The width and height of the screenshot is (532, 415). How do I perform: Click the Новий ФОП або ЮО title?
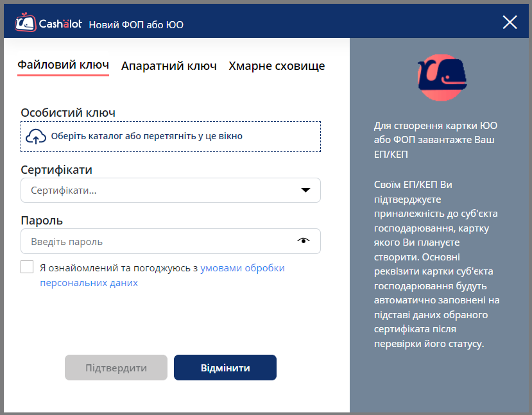tap(136, 24)
